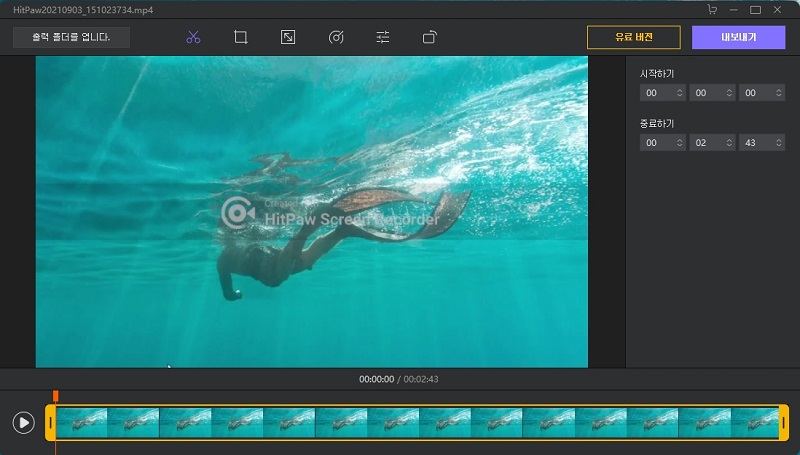Image resolution: width=800 pixels, height=455 pixels.
Task: Open the adjustment sliders tool
Action: click(383, 38)
